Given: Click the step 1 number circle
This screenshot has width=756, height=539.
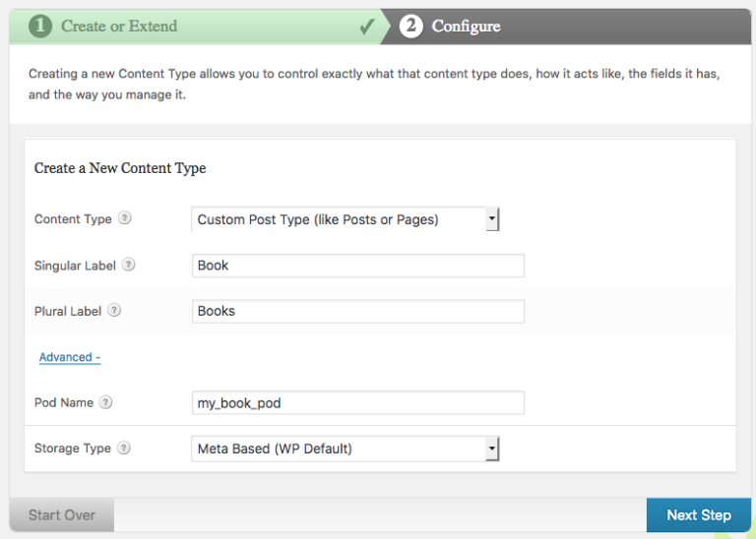Looking at the screenshot, I should pyautogui.click(x=40, y=27).
